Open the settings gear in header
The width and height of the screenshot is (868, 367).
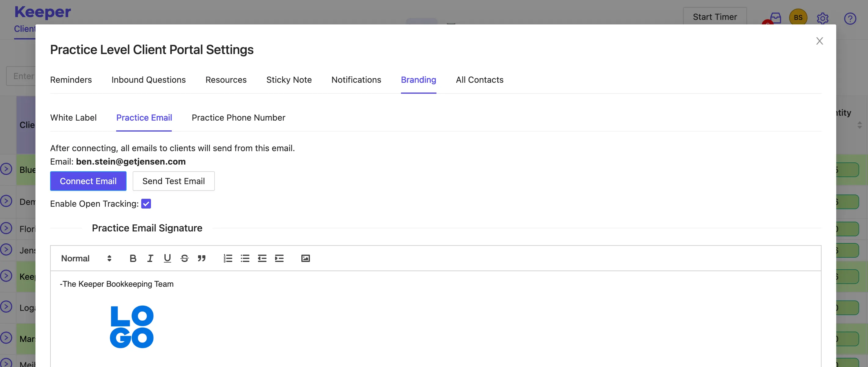pyautogui.click(x=822, y=19)
